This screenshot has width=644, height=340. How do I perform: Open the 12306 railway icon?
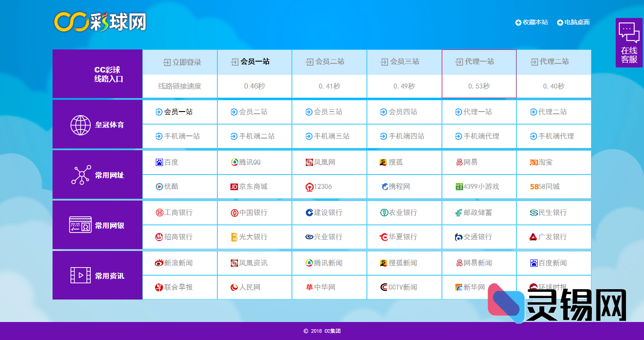pos(309,186)
